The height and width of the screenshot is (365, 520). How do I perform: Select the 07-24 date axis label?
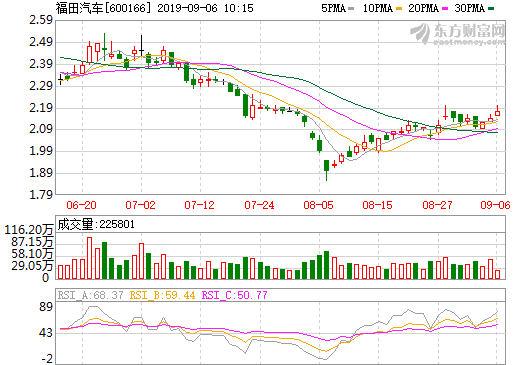tap(259, 205)
